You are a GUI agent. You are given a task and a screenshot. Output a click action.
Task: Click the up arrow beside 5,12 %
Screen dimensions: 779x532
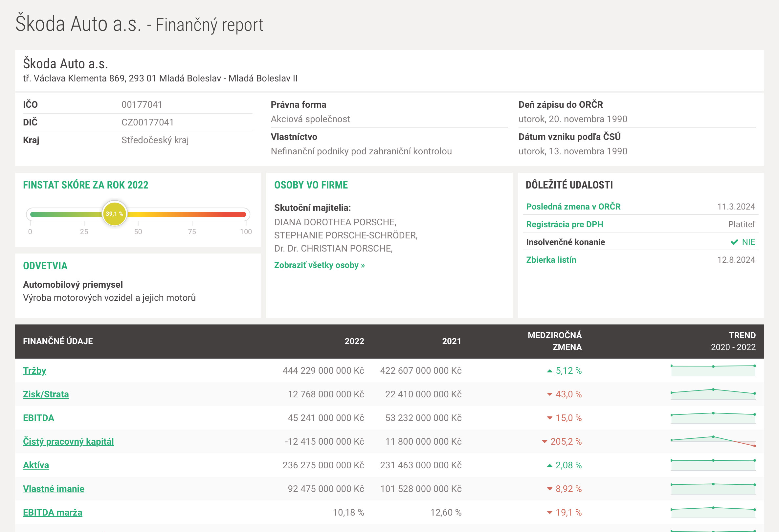549,371
